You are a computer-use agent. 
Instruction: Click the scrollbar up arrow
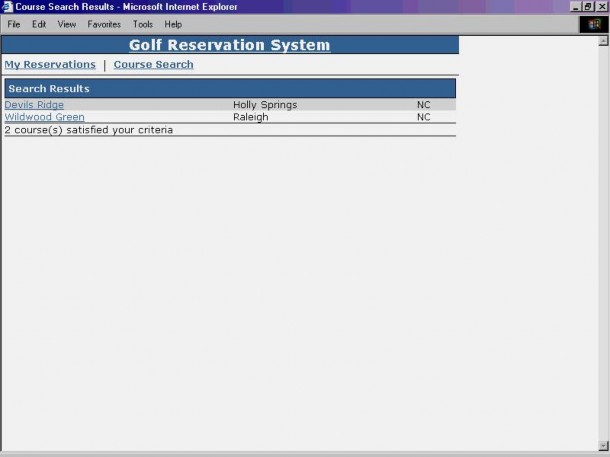coord(603,41)
